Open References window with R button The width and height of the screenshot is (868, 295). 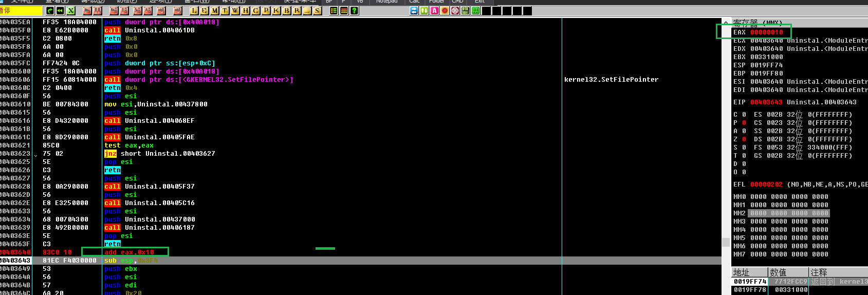(297, 10)
